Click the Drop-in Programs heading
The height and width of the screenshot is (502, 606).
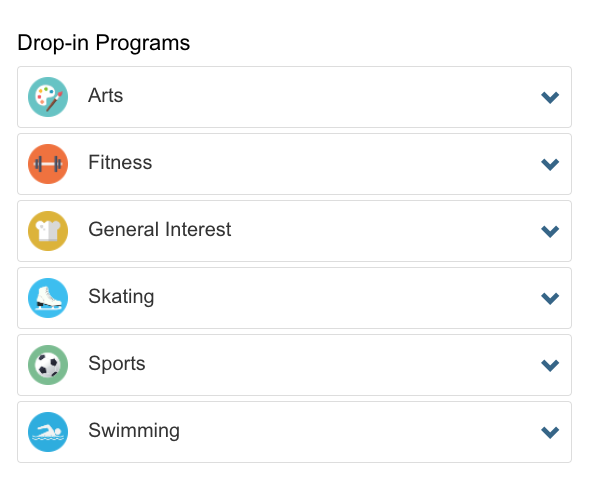[x=104, y=43]
